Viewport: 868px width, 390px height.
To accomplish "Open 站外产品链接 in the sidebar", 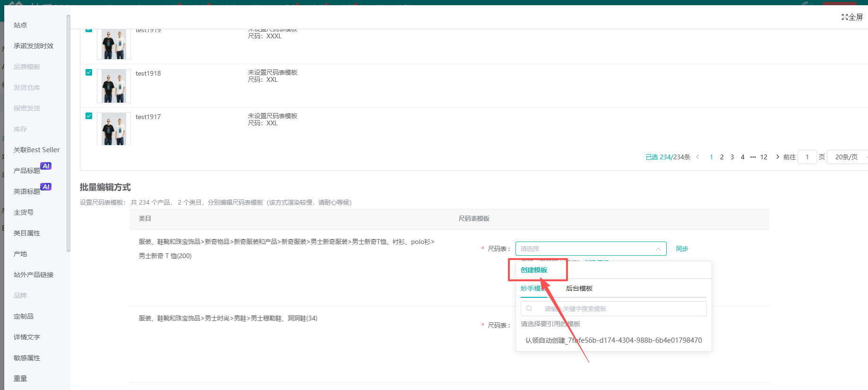I will [x=34, y=275].
